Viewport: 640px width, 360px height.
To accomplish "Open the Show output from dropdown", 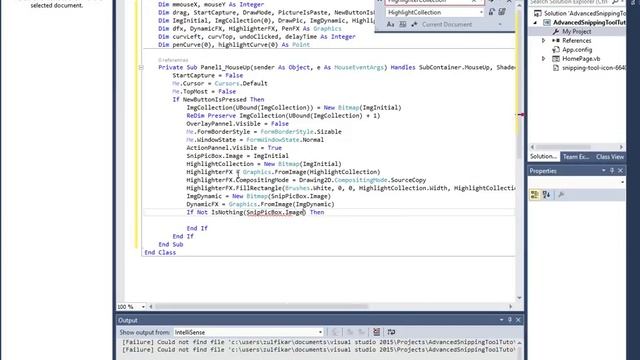I will pyautogui.click(x=320, y=332).
